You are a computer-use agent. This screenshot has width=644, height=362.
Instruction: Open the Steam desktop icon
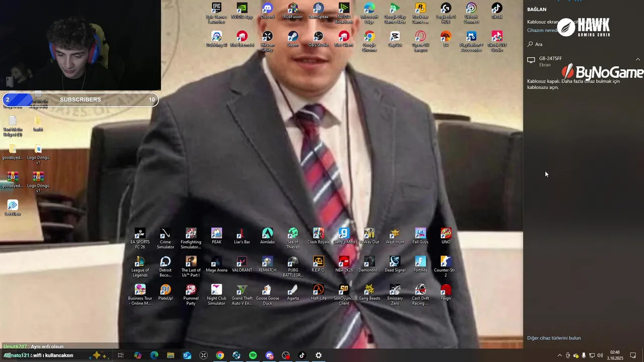[x=293, y=39]
